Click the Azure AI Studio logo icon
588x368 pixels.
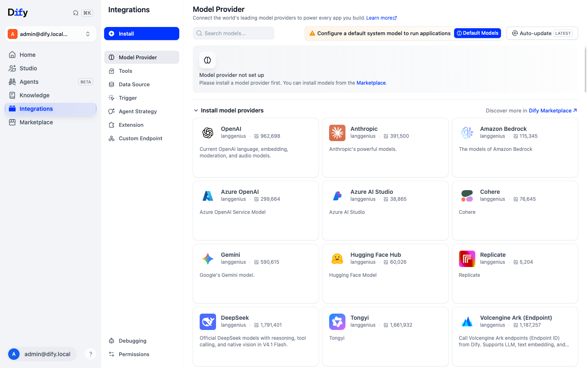tap(337, 196)
